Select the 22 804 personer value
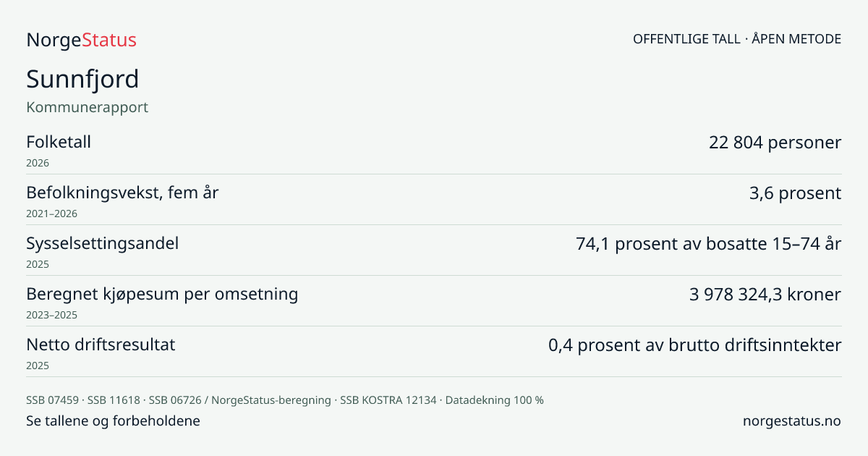 [x=775, y=143]
